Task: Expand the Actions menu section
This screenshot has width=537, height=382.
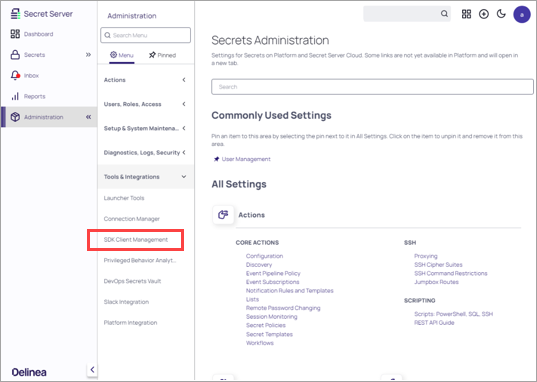Action: pos(146,80)
